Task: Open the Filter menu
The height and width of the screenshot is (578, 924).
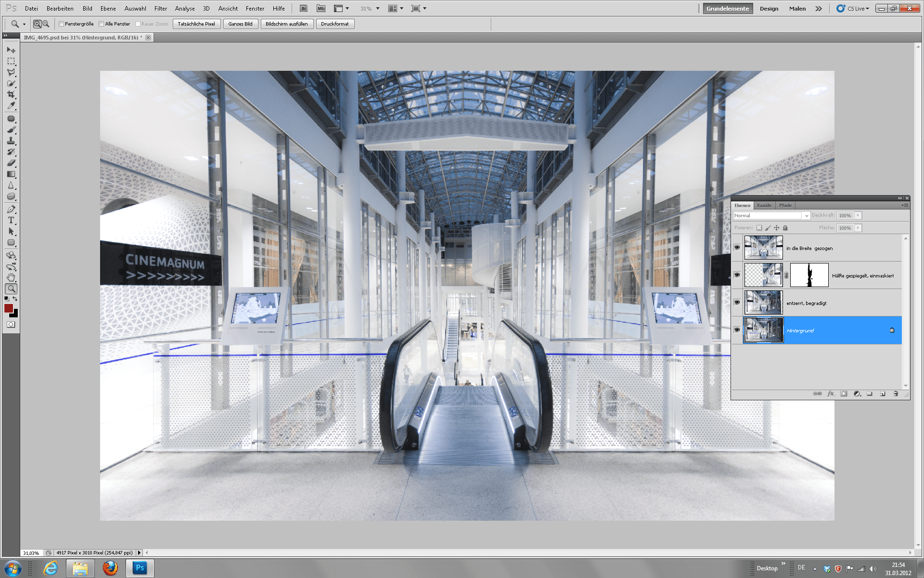Action: pos(160,9)
